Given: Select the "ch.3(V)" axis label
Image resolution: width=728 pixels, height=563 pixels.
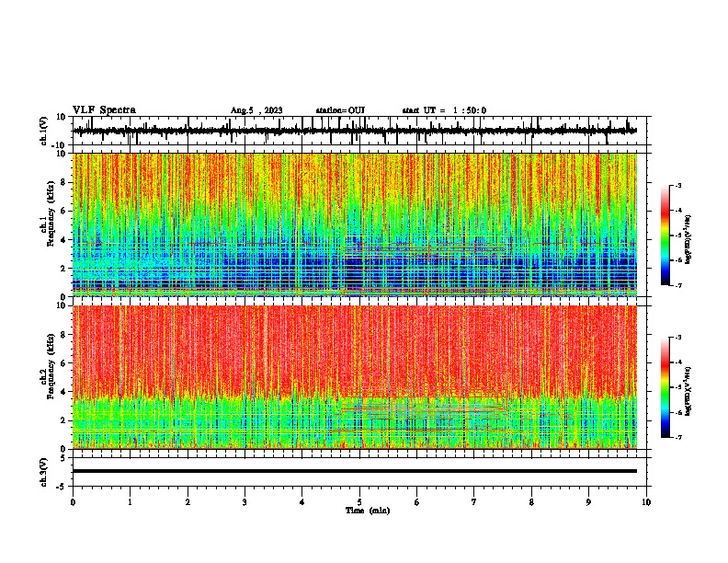Looking at the screenshot, I should pyautogui.click(x=44, y=472).
